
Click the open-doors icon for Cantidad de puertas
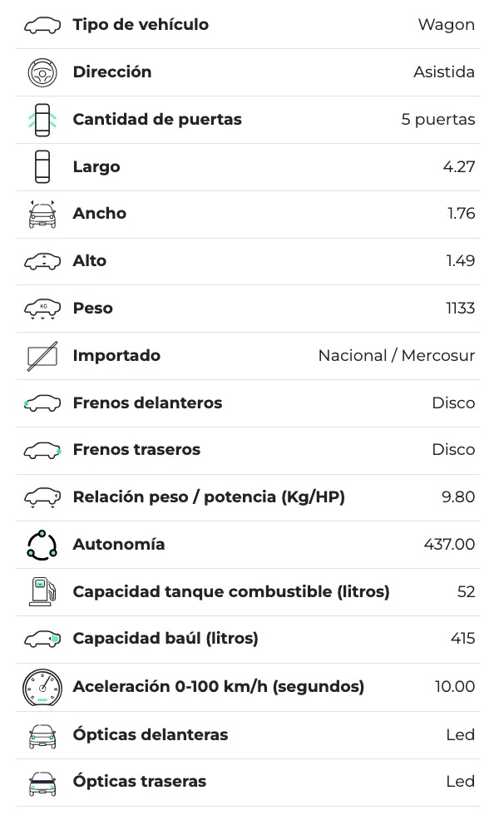pos(42,120)
